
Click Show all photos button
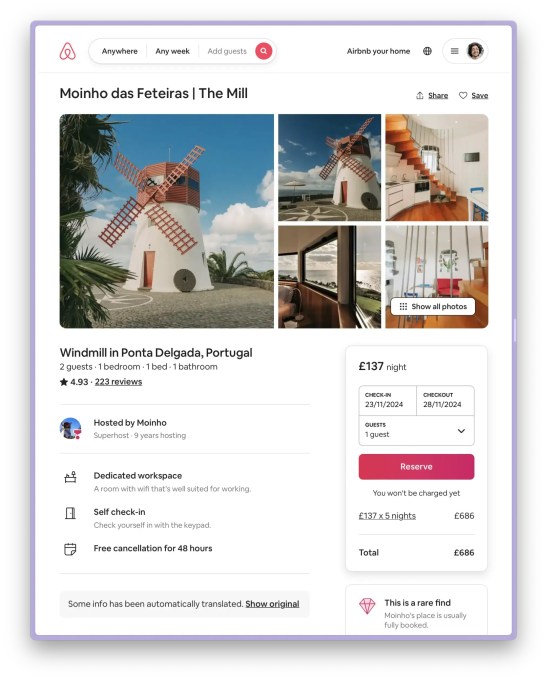(x=432, y=306)
